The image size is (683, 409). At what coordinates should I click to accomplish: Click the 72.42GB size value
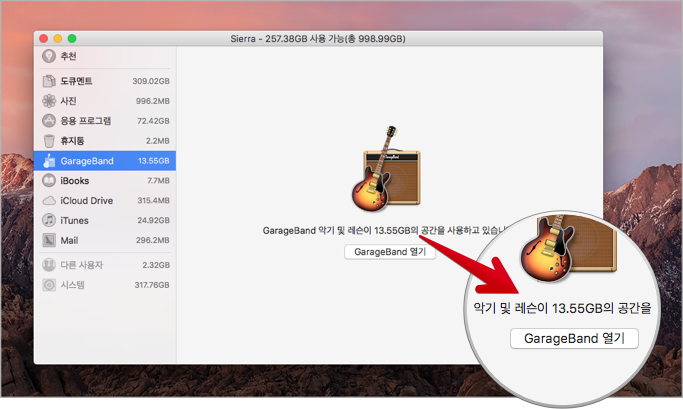tap(153, 121)
